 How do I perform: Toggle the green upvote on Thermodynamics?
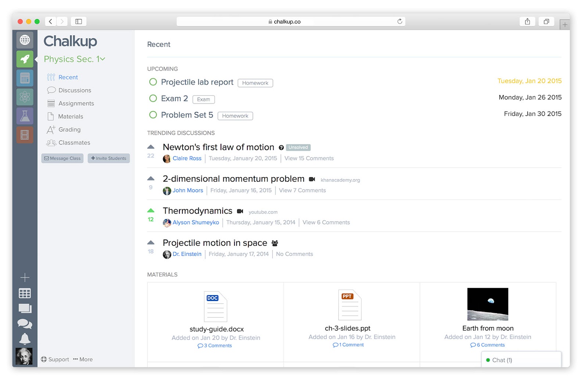(151, 211)
